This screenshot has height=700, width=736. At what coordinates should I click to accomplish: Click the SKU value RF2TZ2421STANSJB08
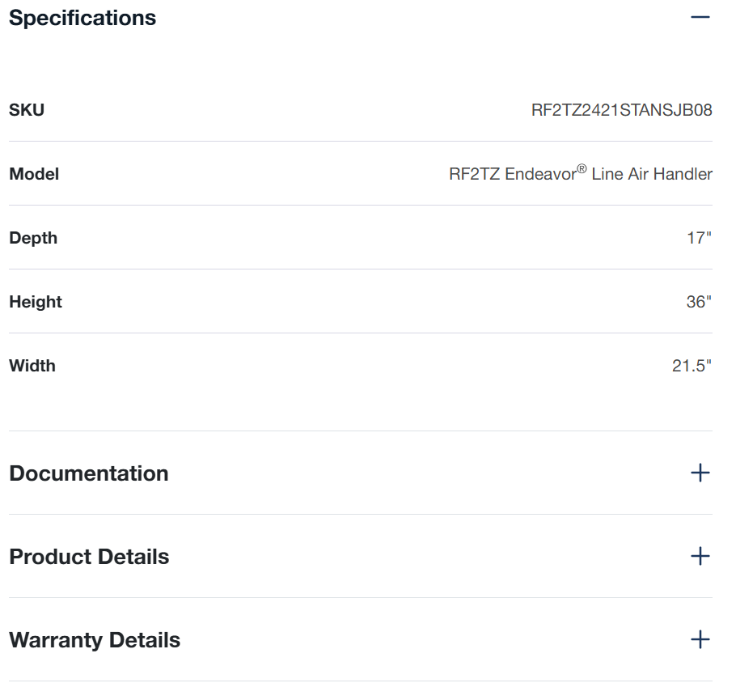pos(621,110)
